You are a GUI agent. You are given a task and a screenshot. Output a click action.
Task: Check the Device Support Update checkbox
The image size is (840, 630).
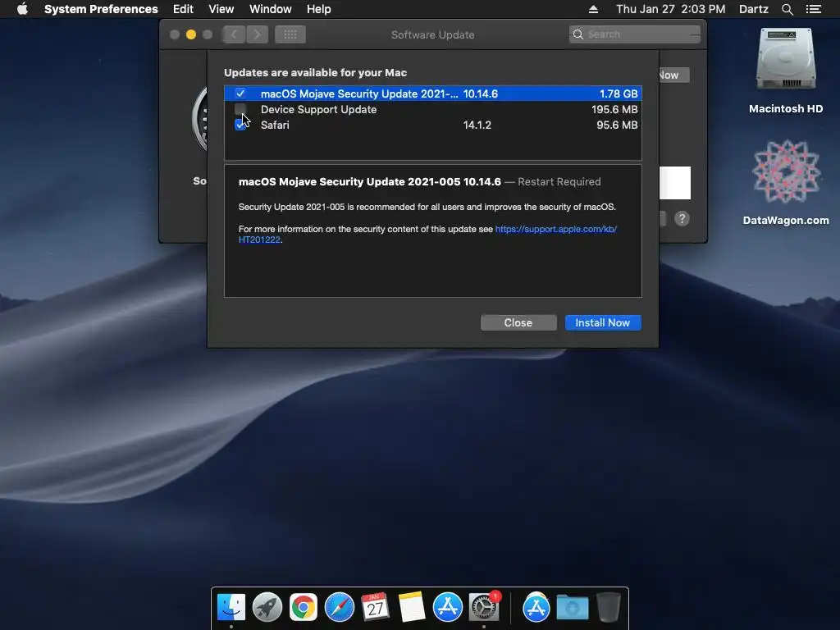tap(240, 109)
